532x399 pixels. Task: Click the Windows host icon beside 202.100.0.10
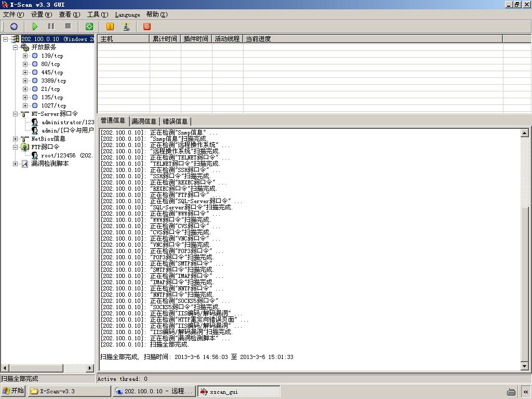[x=15, y=39]
